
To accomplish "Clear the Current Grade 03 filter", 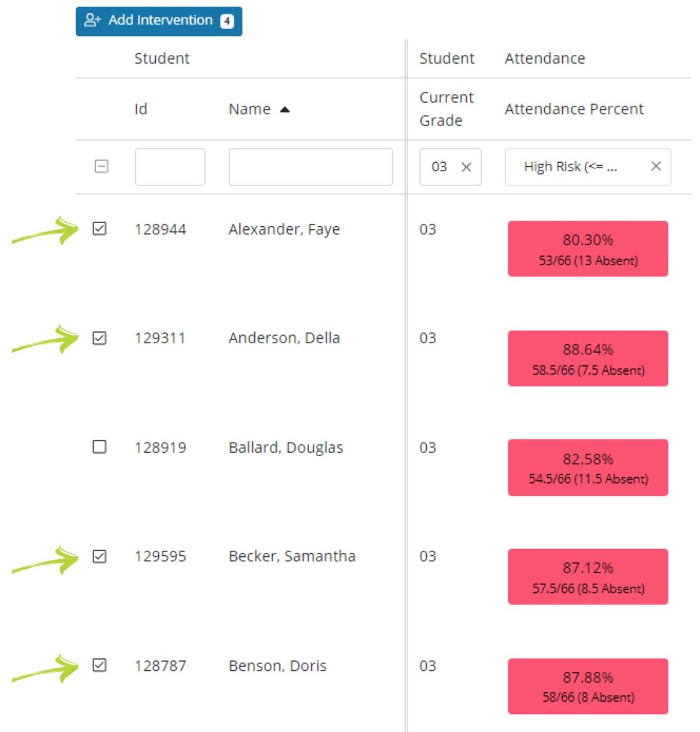I will pyautogui.click(x=466, y=167).
